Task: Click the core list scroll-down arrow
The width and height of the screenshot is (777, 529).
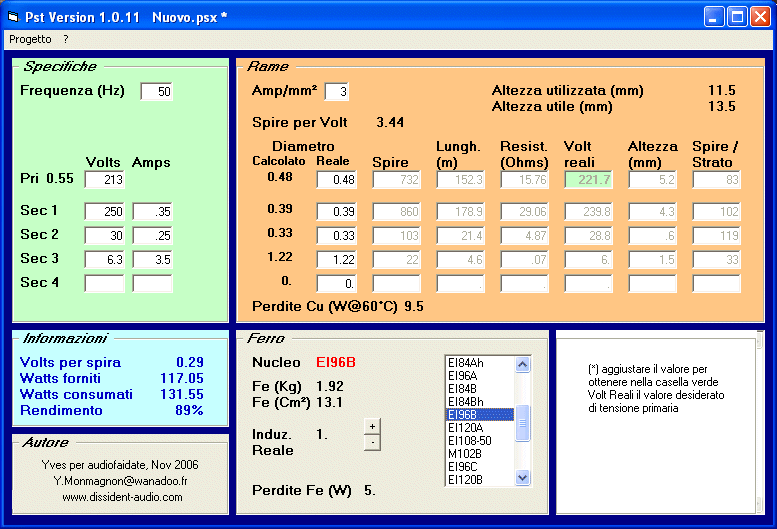Action: click(x=522, y=479)
